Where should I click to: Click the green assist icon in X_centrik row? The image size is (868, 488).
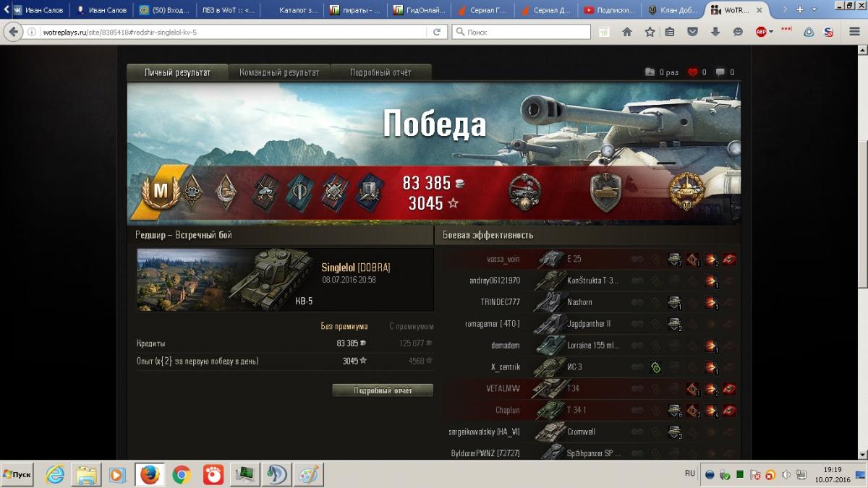(655, 367)
